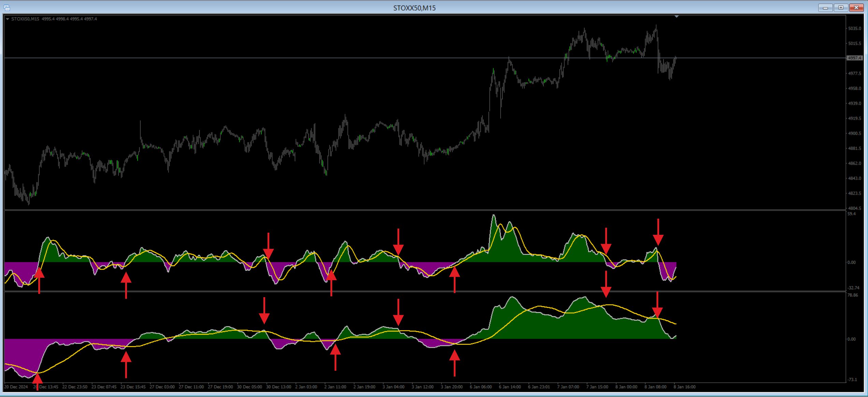868x397 pixels.
Task: Close the STOXX50,M15 chart window
Action: [856, 8]
